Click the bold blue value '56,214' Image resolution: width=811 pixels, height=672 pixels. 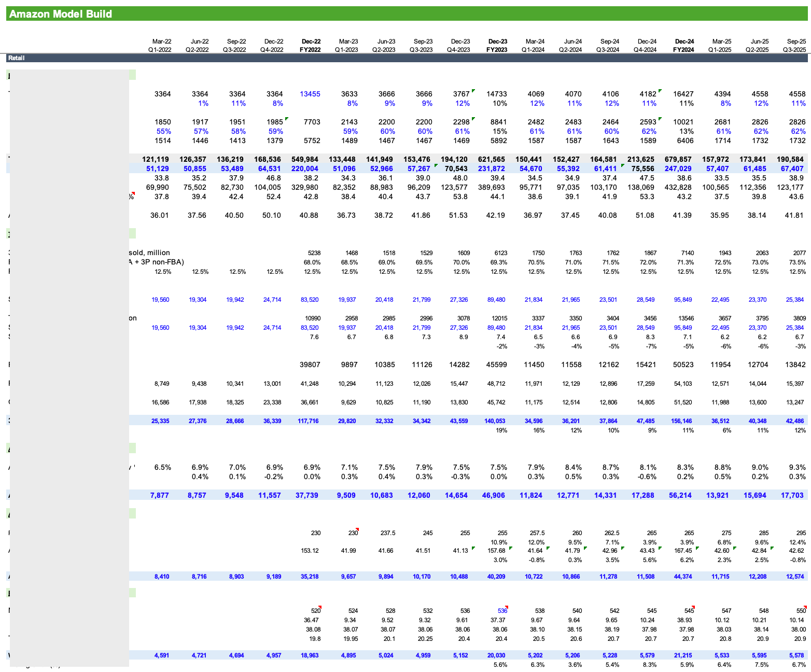coord(680,495)
